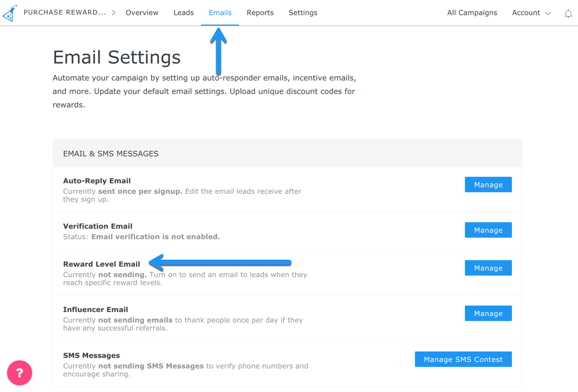Screen dimensions: 578x392
Task: Click the Purchase Reward campaign name
Action: coord(65,13)
